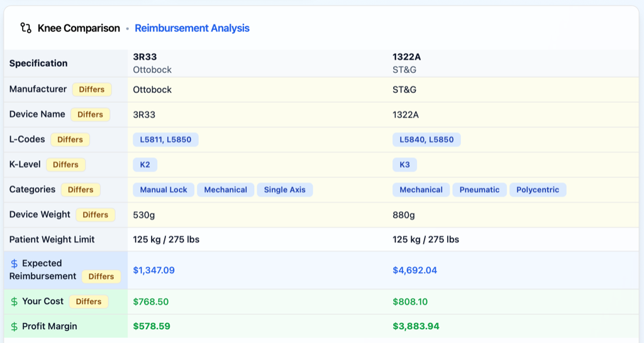Click the Differs badge beside K-Level
Screen dimensions: 644x343
click(65, 165)
